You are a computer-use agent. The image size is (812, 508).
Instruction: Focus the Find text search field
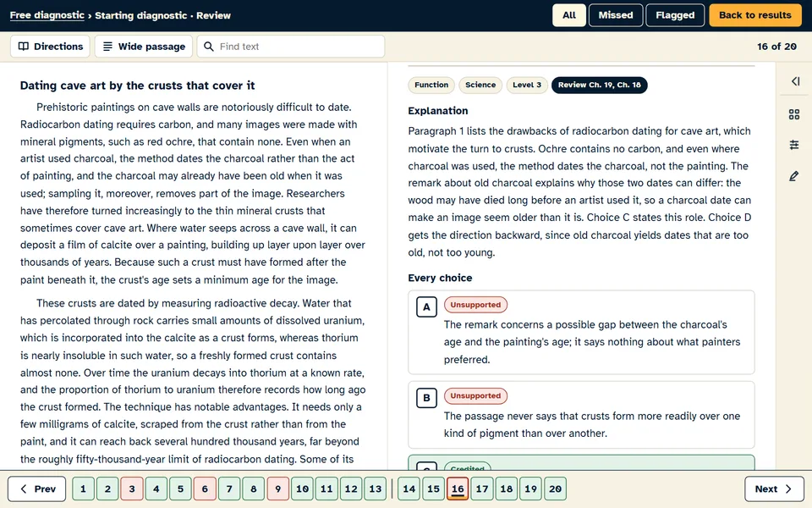pyautogui.click(x=290, y=47)
